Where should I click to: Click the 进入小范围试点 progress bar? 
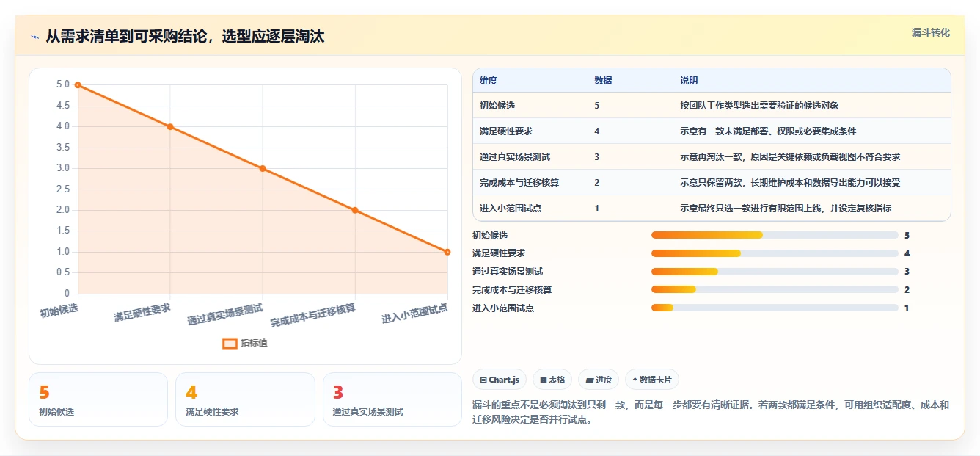coord(775,308)
